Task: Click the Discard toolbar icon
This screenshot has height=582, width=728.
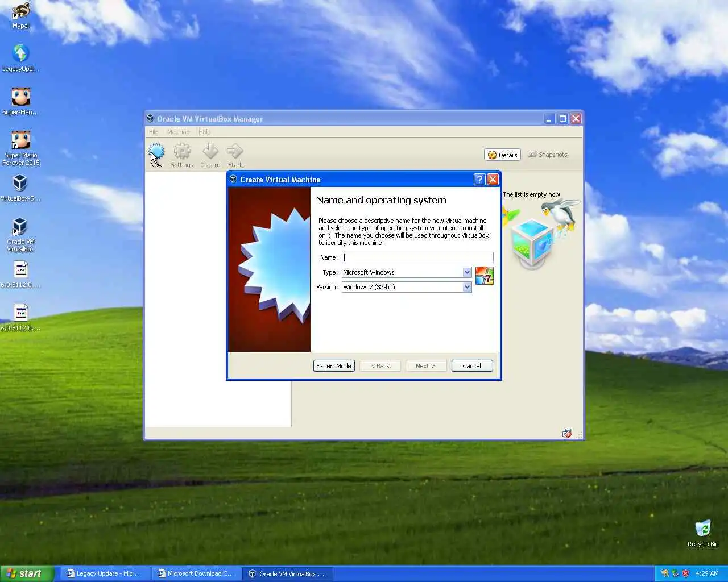Action: [210, 151]
